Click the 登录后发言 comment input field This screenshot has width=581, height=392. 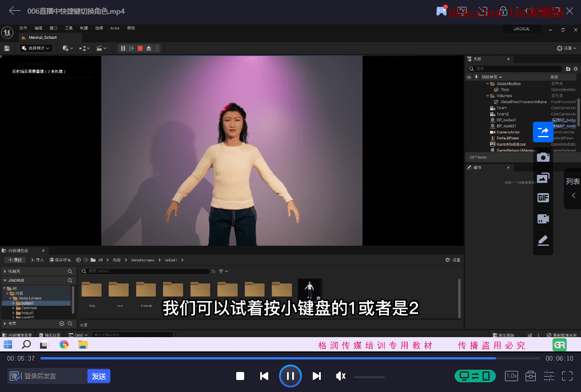54,376
